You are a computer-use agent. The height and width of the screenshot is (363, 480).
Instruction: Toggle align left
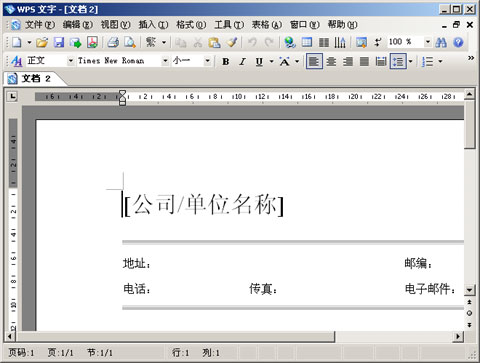pos(314,61)
